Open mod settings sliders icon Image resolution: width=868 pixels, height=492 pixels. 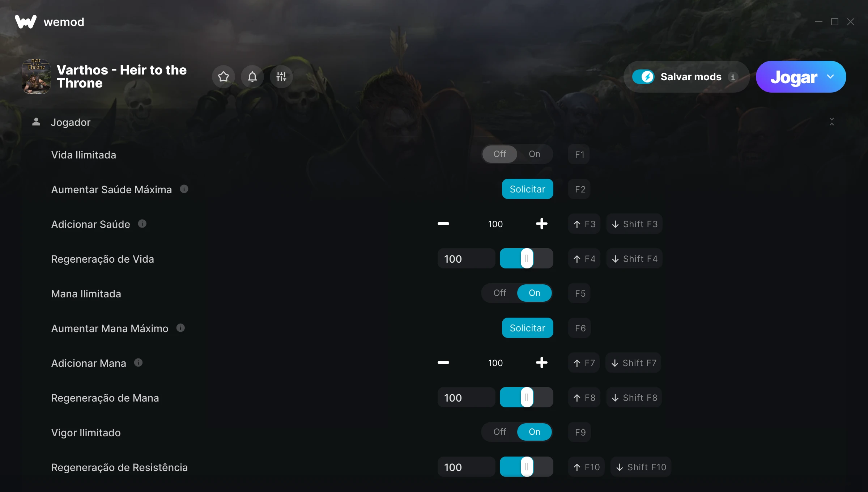[281, 77]
